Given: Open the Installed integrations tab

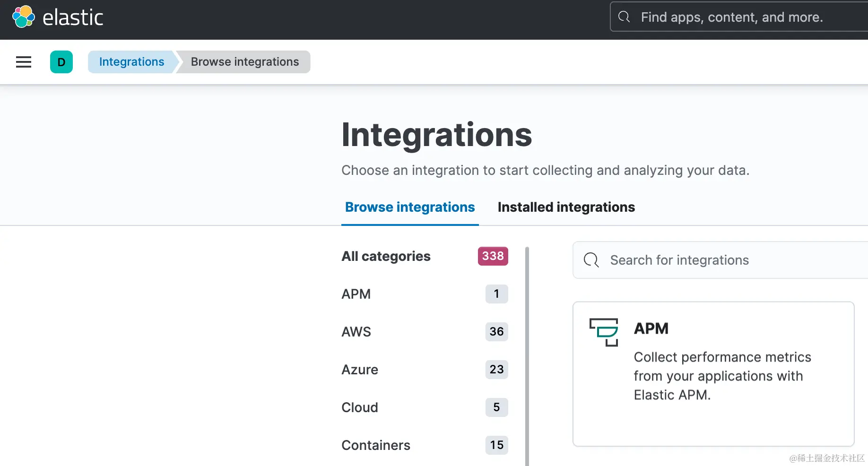Looking at the screenshot, I should [x=566, y=207].
